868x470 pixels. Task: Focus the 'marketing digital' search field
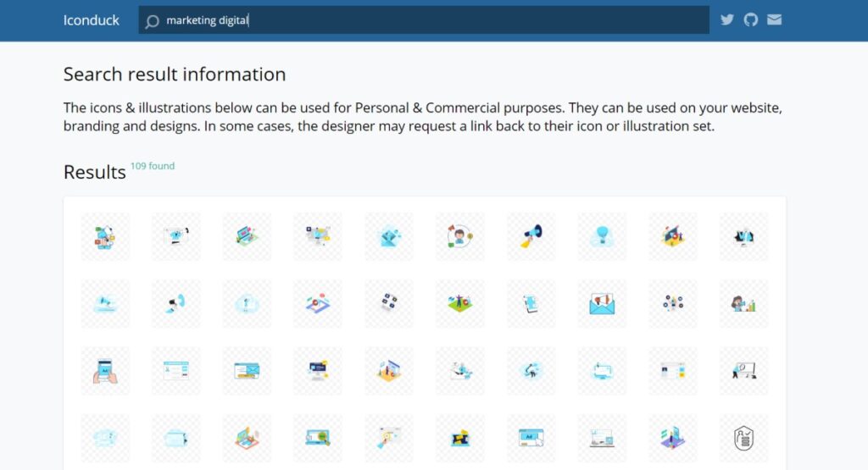coord(424,20)
